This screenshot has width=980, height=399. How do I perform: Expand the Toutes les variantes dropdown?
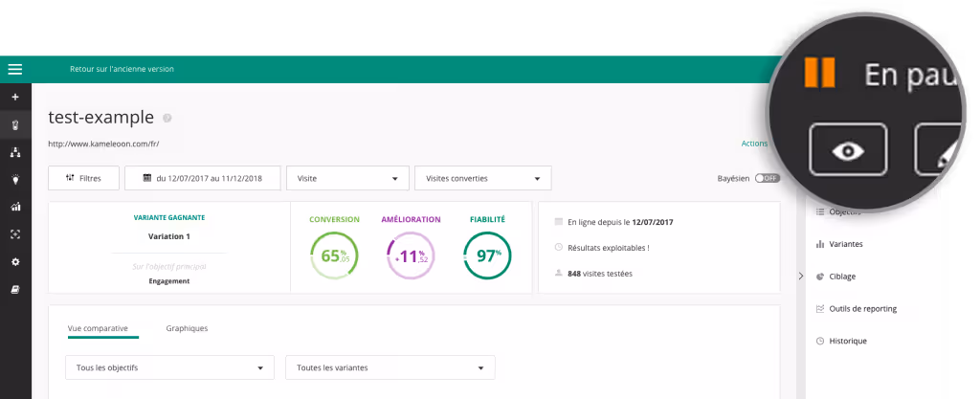click(x=390, y=367)
